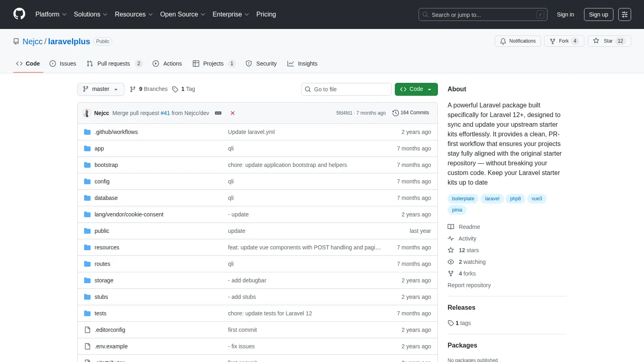Open 'chore: update tests for Laravel 12' commit

270,313
